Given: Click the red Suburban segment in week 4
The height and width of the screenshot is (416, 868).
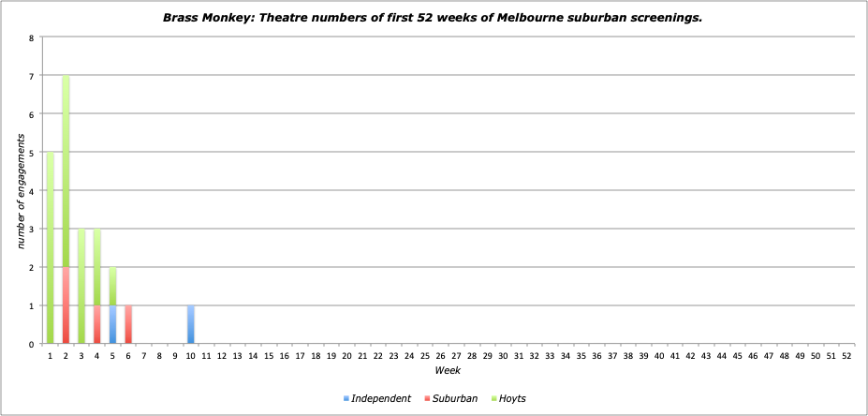Looking at the screenshot, I should 96,324.
